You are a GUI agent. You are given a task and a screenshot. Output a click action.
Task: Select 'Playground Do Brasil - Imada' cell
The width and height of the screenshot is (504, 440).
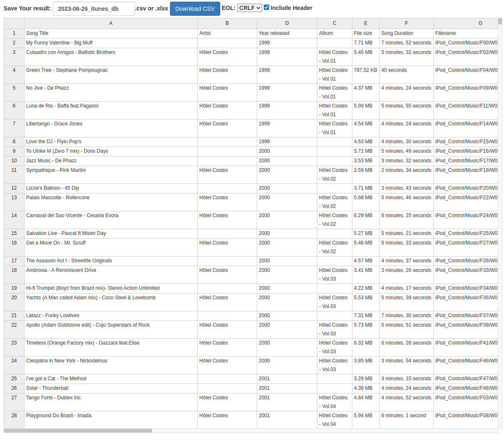(x=111, y=420)
